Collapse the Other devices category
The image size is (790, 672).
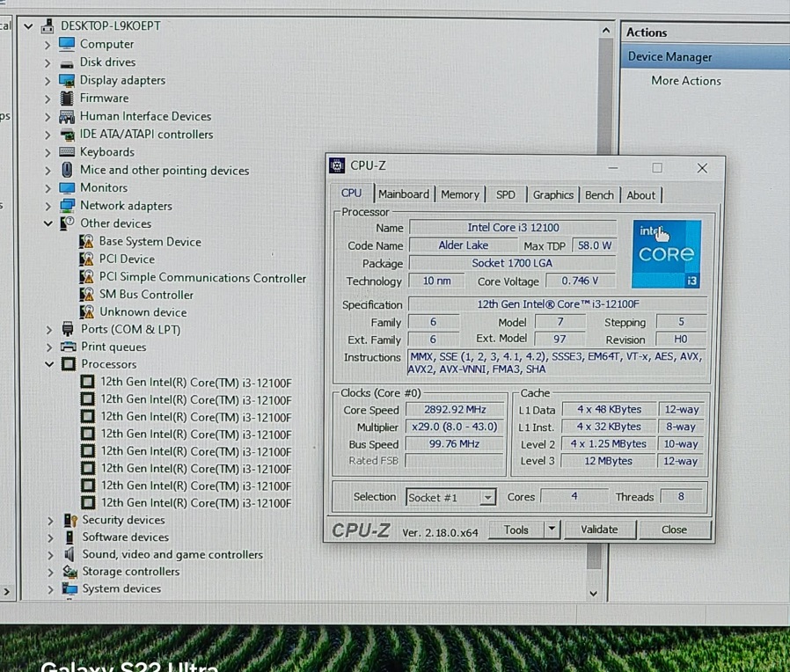point(48,223)
